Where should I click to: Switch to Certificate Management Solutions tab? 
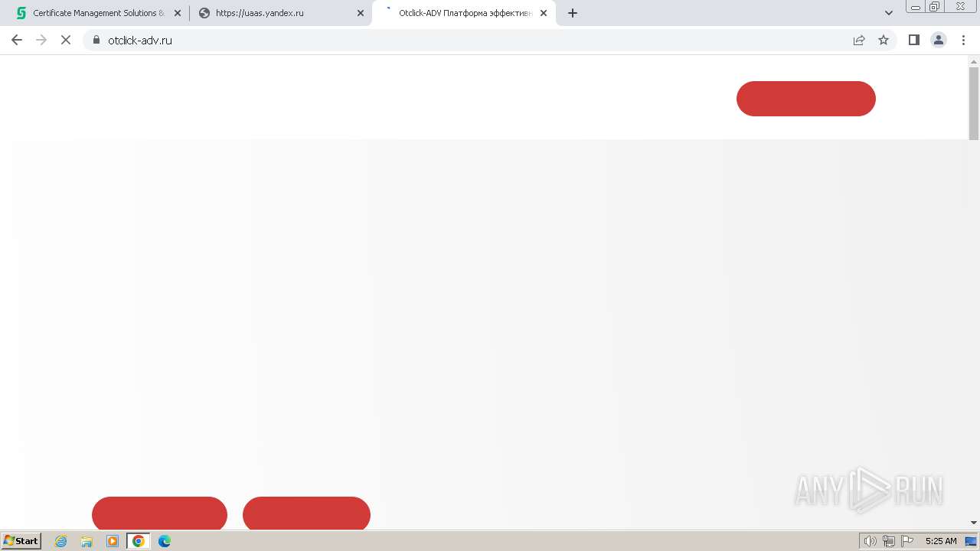[99, 13]
